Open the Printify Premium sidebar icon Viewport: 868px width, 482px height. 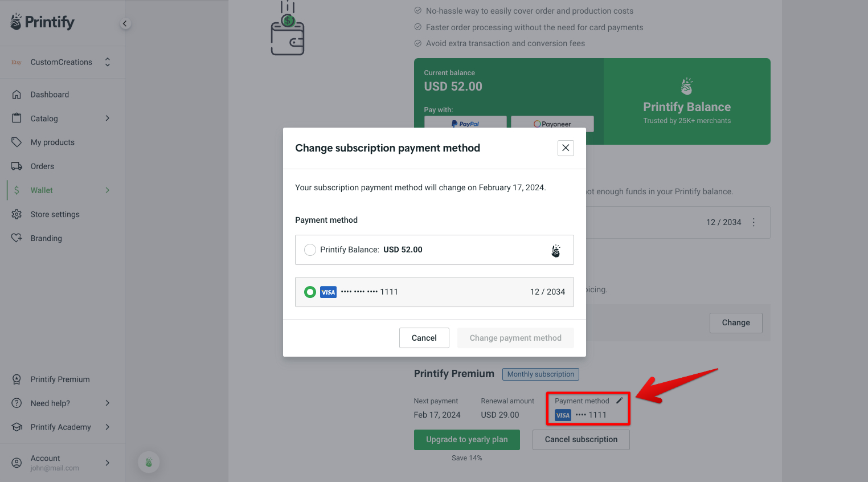(18, 379)
